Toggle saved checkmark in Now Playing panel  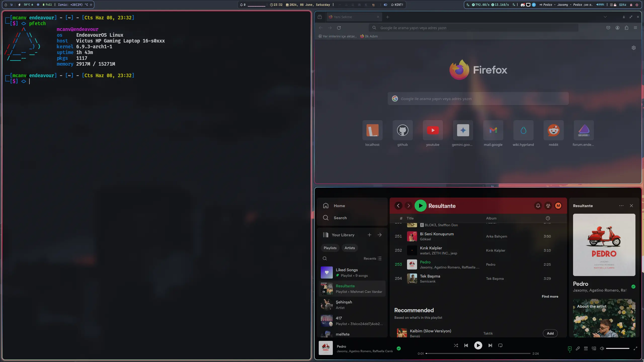pos(633,287)
